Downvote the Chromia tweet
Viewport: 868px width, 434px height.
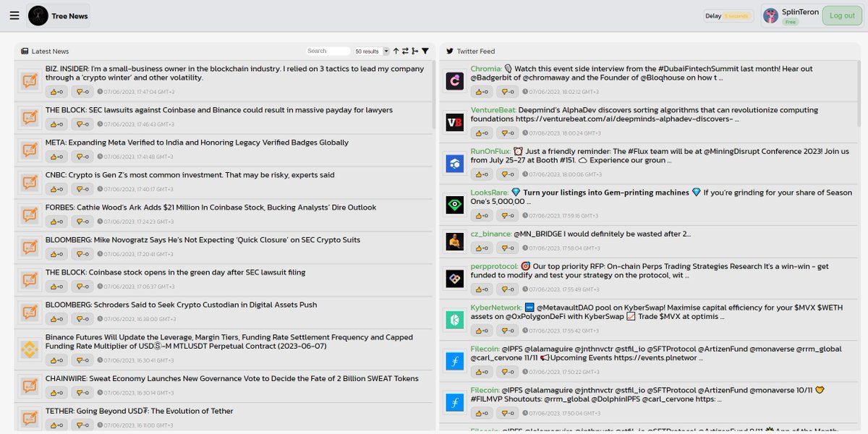point(507,91)
